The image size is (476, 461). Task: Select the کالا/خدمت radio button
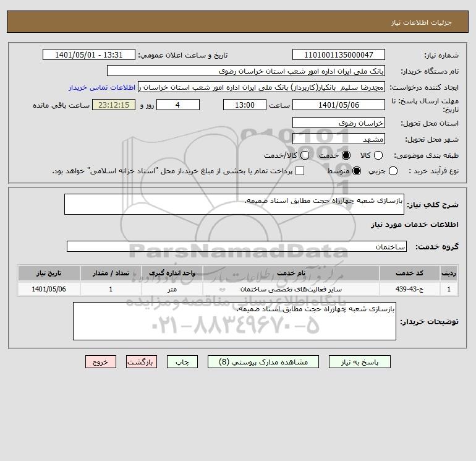[x=305, y=155]
